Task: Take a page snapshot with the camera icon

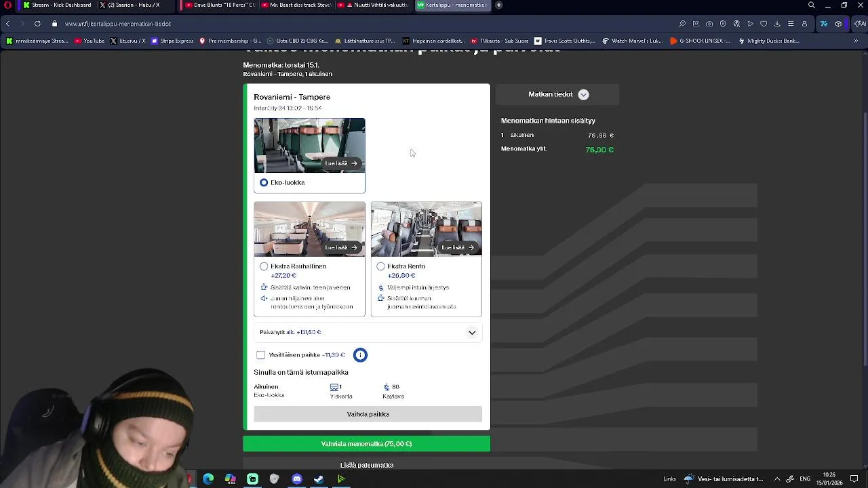Action: 709,24
